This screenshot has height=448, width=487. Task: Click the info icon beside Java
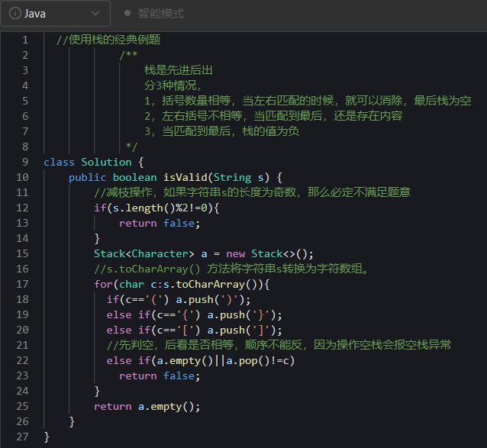click(15, 13)
